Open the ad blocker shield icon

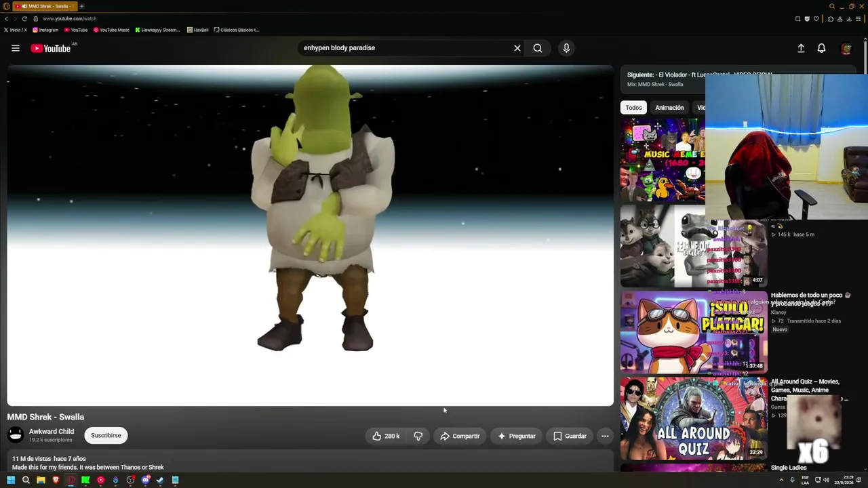point(807,19)
